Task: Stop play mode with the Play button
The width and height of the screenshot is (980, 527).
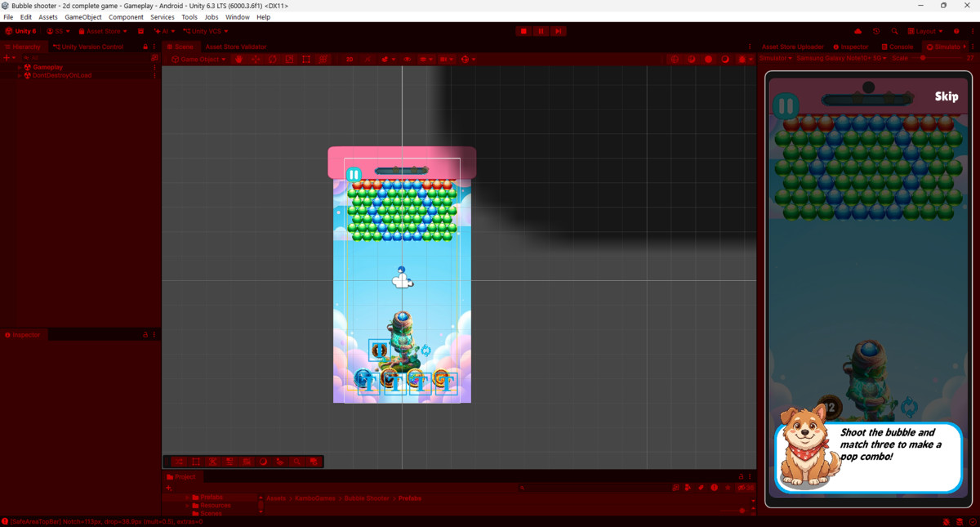Action: pos(523,31)
